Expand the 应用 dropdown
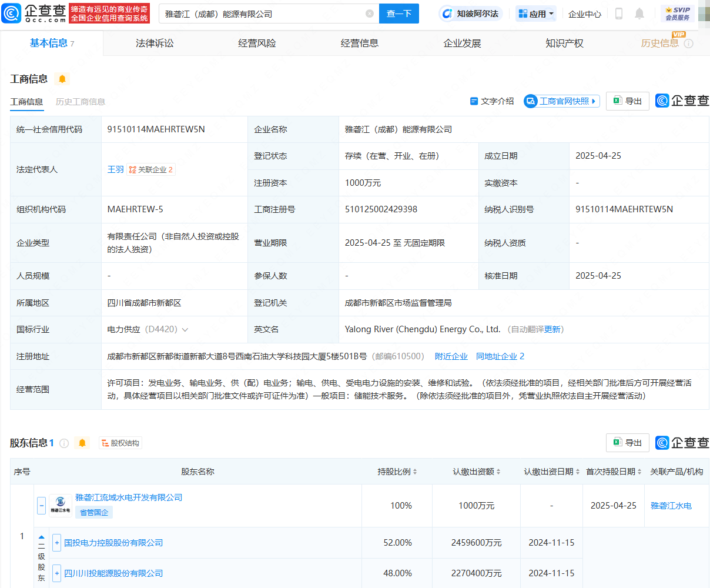This screenshot has width=710, height=588. (537, 14)
